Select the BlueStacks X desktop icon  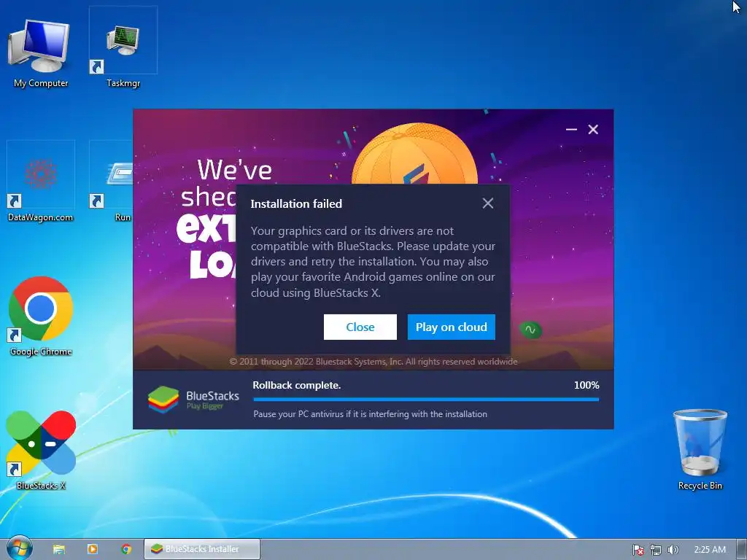tap(41, 451)
